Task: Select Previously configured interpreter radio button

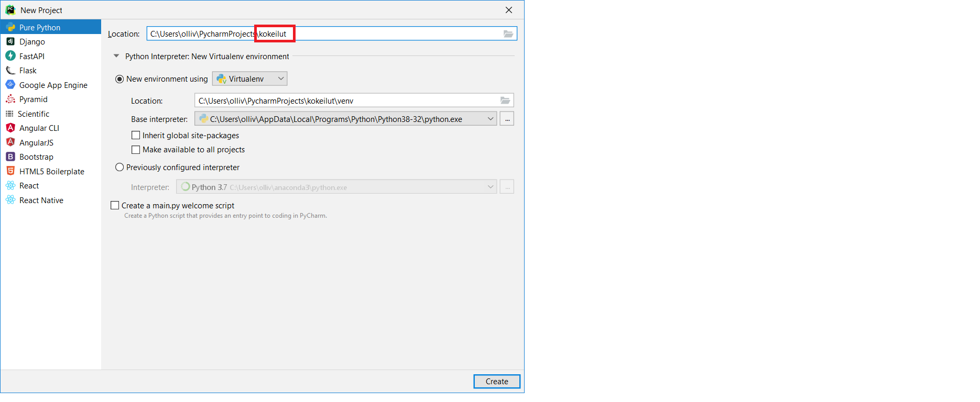Action: click(119, 167)
